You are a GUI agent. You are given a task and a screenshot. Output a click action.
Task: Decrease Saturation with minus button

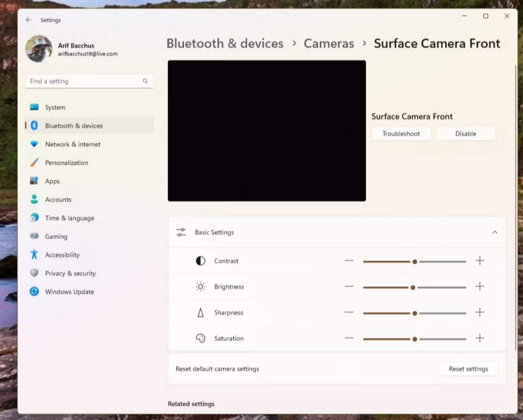(x=349, y=338)
